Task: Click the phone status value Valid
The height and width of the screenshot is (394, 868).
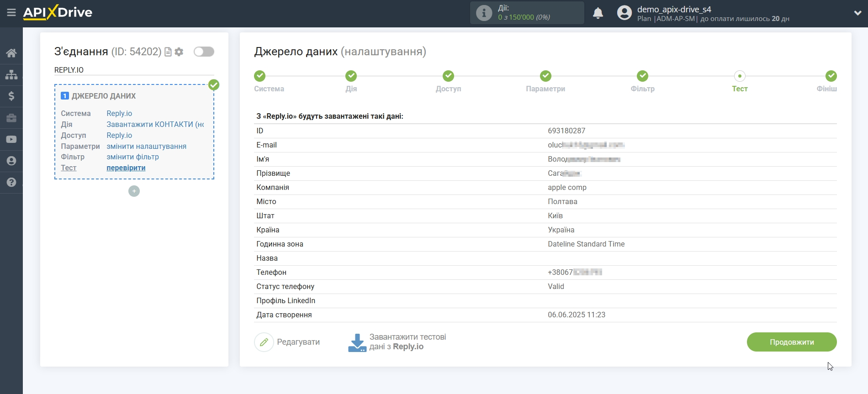Action: 556,286
